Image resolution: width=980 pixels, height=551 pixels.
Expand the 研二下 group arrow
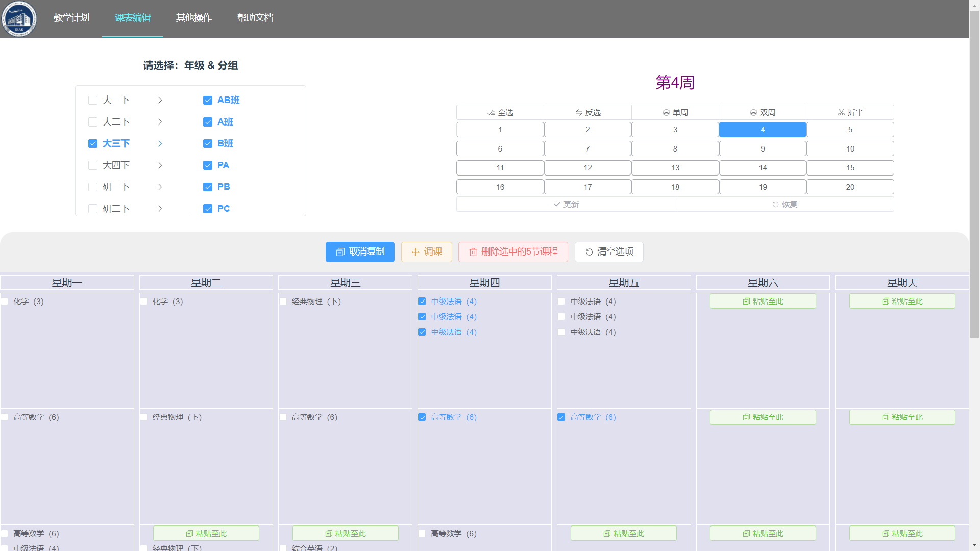160,209
